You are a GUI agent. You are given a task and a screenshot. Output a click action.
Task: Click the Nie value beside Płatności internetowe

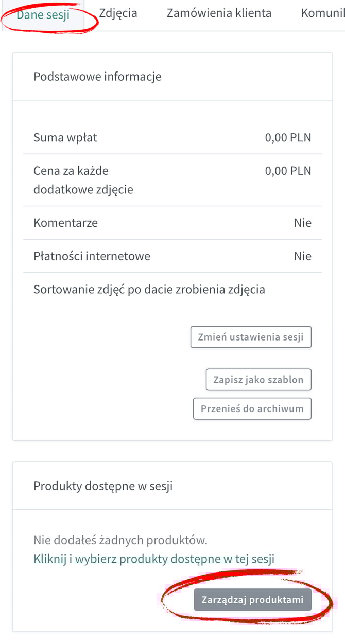click(x=303, y=256)
